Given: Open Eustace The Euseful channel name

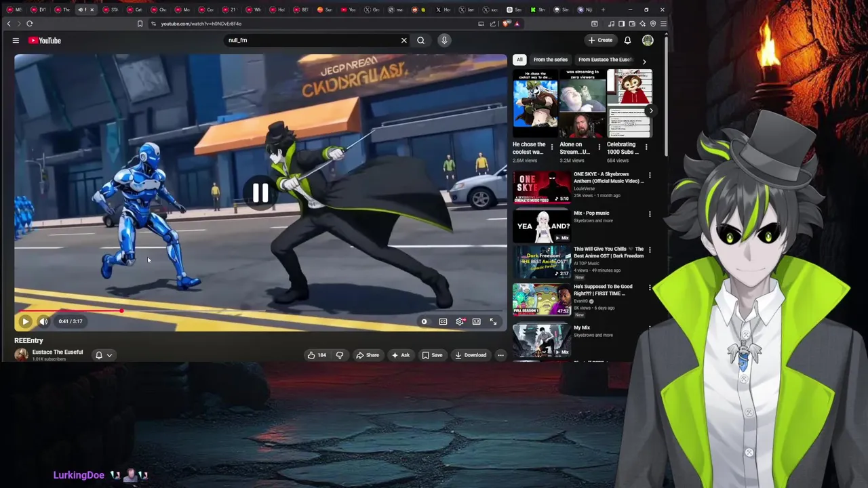Looking at the screenshot, I should point(58,352).
